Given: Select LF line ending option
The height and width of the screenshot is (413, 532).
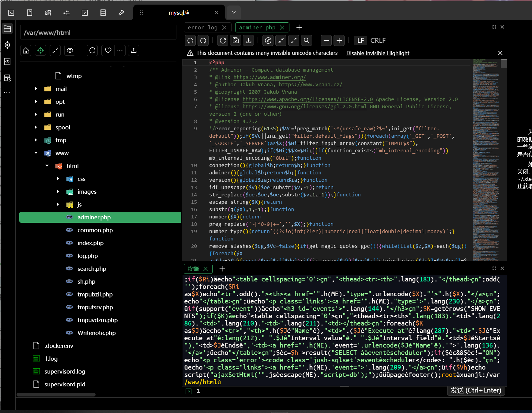Looking at the screenshot, I should pos(360,40).
